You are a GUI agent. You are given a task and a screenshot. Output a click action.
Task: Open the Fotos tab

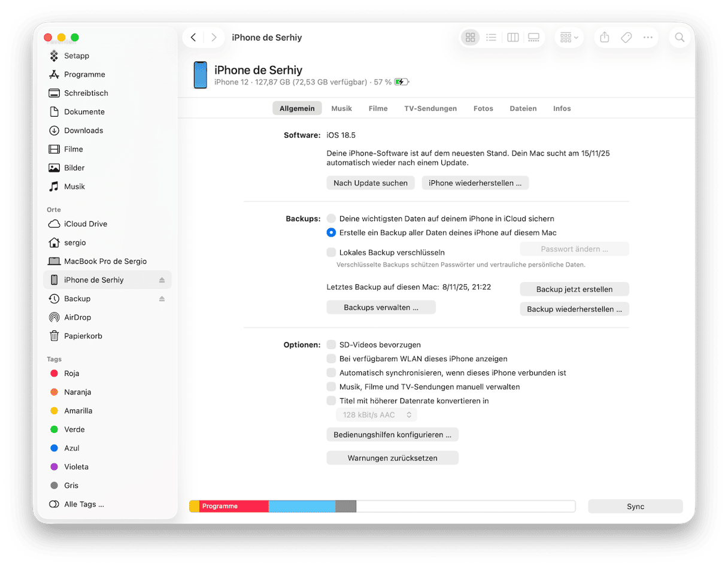483,108
